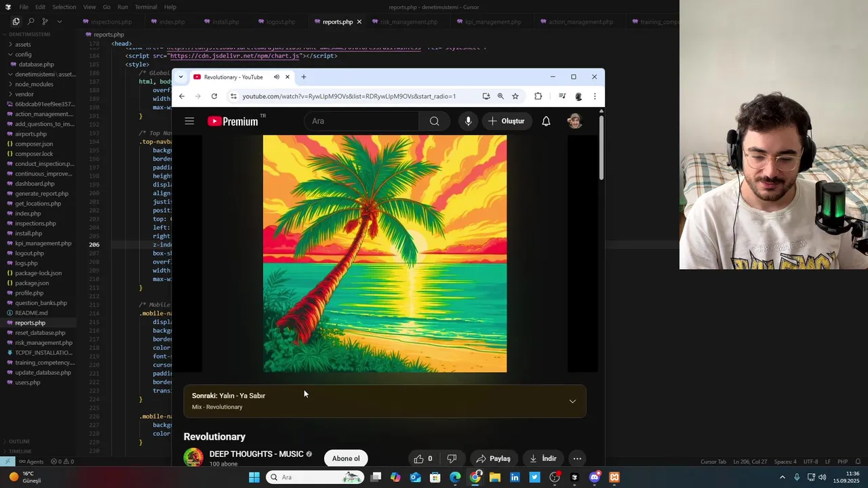Open Windows Start menu
Viewport: 868px width, 488px height.
pos(254,477)
